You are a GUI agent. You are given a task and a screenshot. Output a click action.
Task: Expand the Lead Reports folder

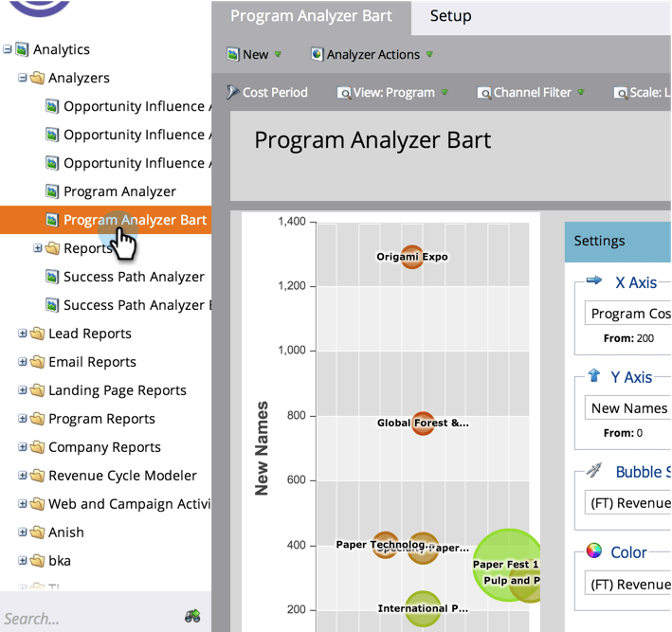click(x=23, y=333)
